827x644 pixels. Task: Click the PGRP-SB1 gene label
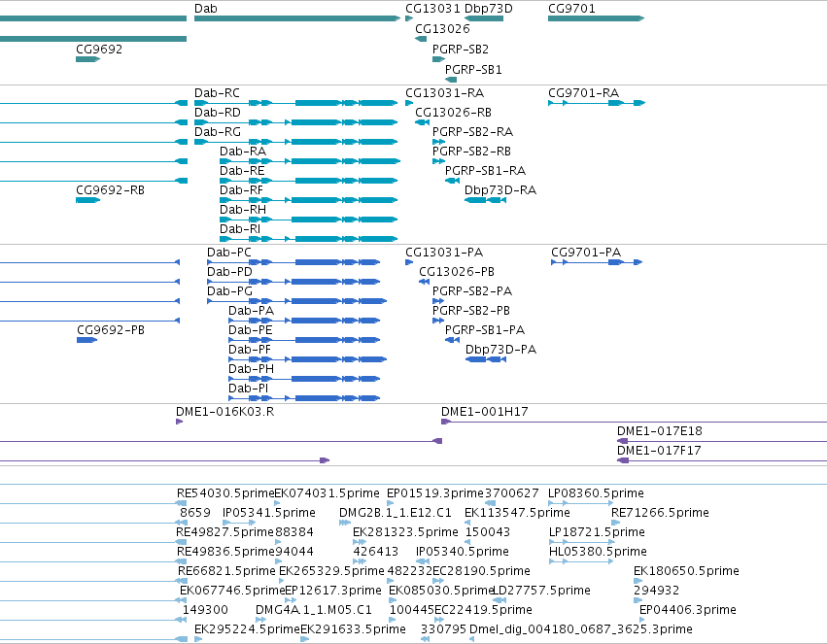coord(473,70)
